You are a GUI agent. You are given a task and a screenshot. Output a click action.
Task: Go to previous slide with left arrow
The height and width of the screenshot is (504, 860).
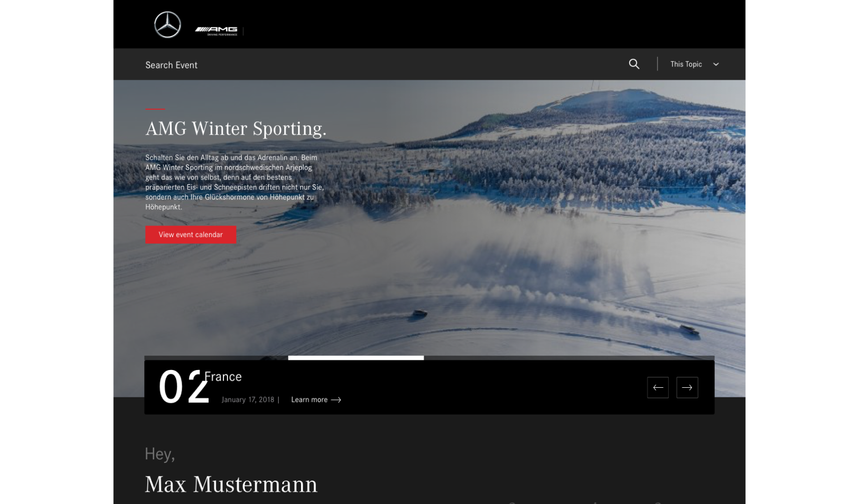click(658, 388)
